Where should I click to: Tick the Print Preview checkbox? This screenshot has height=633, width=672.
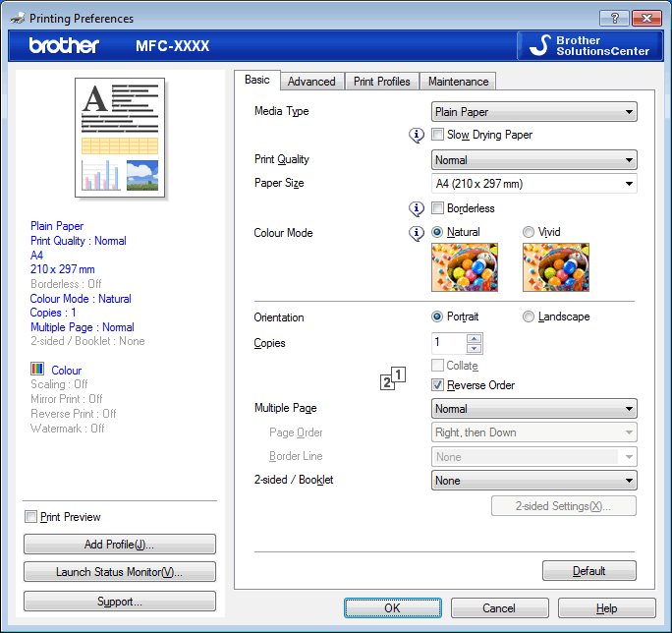point(30,516)
